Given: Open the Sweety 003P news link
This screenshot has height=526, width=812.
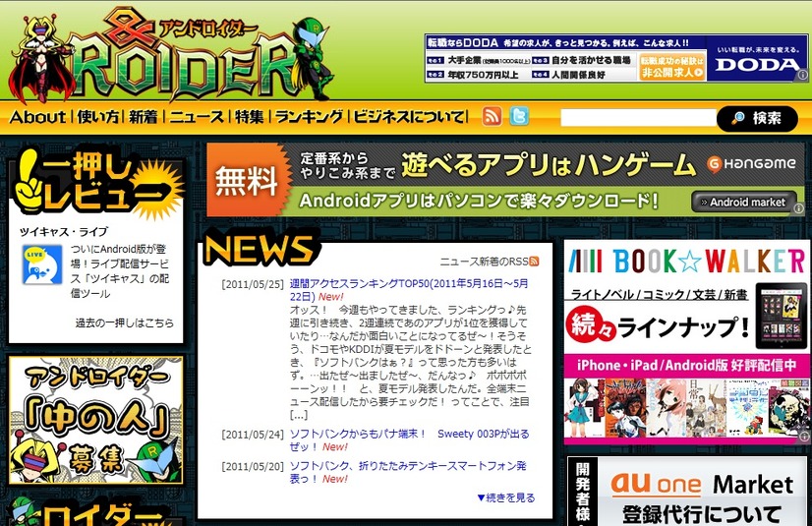Looking at the screenshot, I should (x=409, y=440).
